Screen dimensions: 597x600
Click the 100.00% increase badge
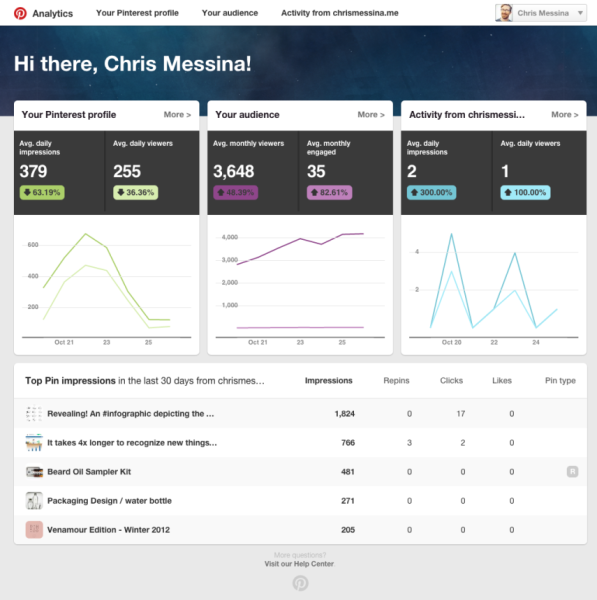[525, 192]
